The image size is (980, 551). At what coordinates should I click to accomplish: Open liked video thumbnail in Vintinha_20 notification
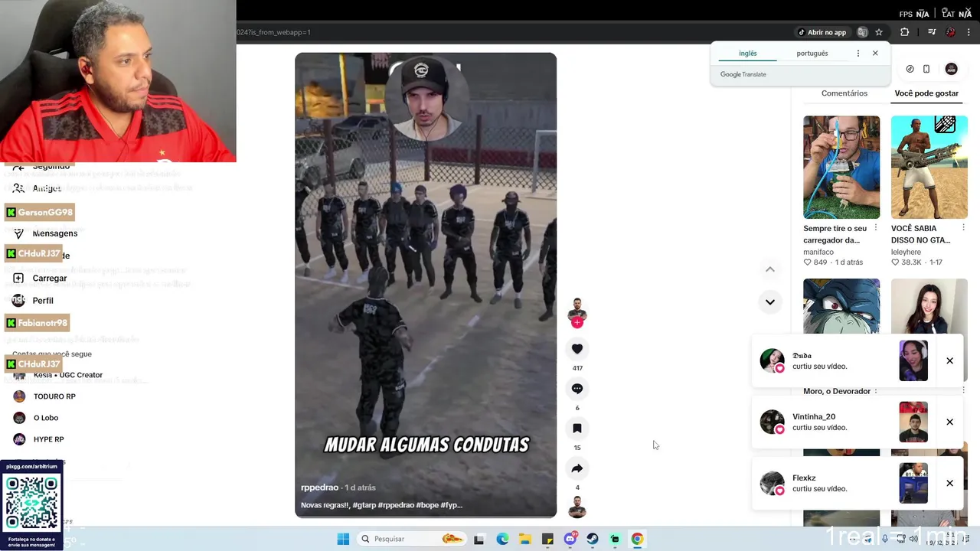913,422
